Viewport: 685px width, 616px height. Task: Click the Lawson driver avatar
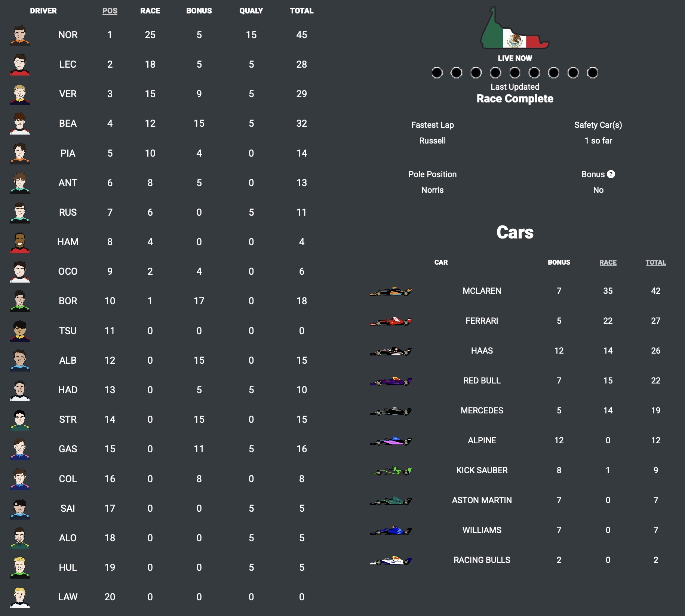20,597
